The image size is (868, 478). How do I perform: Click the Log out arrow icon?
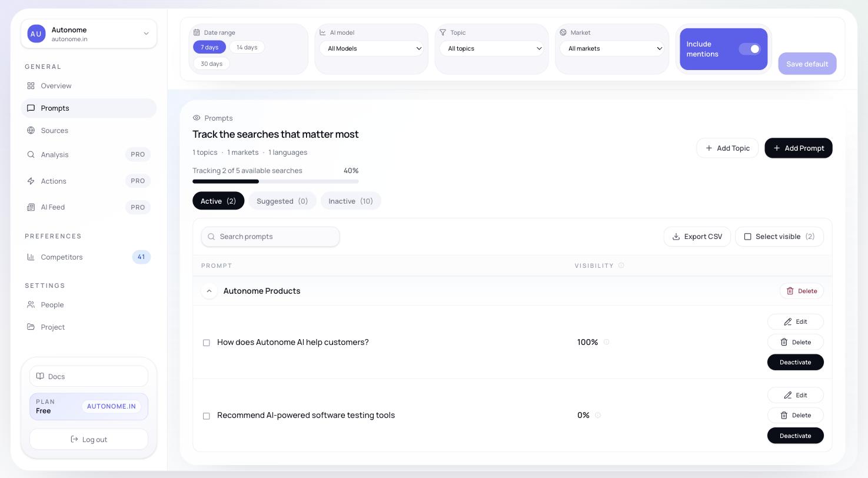74,439
